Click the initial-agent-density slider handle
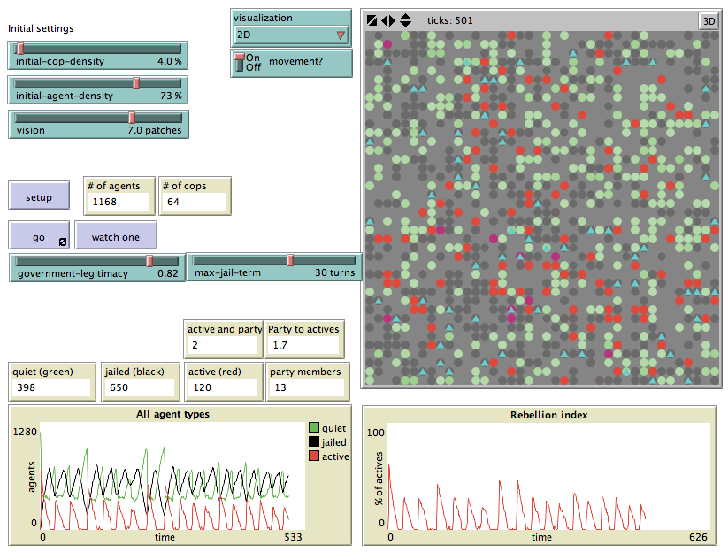728x560 pixels. (136, 83)
